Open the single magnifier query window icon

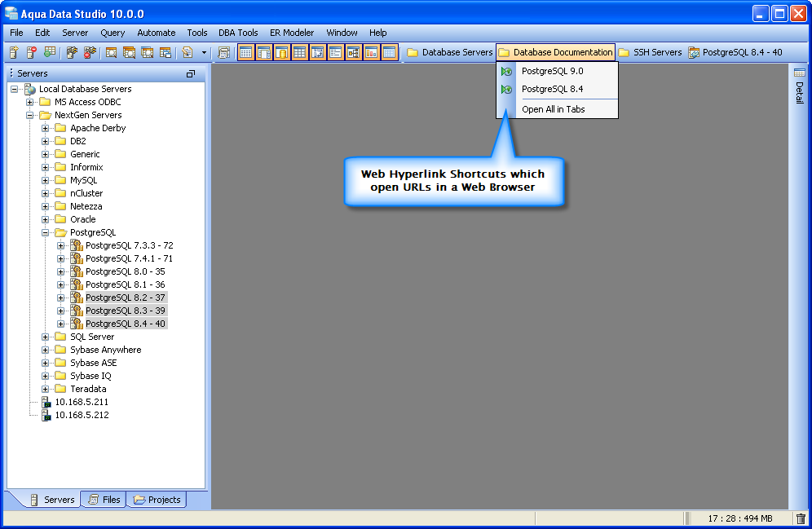[x=111, y=52]
